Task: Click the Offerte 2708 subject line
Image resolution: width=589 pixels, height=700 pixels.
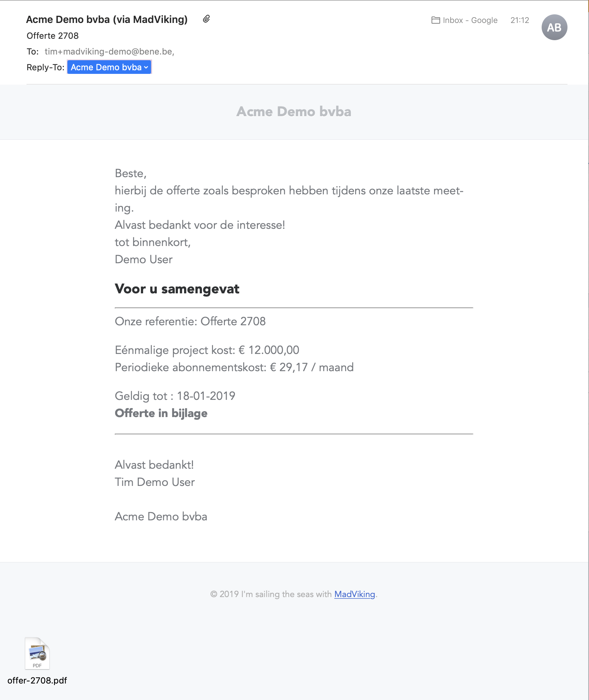Action: coord(53,36)
